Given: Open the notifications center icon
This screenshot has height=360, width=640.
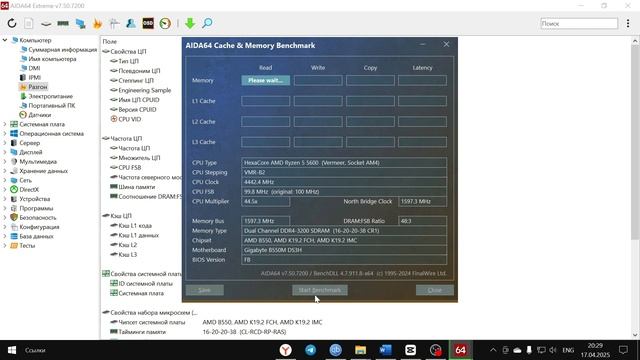Looking at the screenshot, I should click(623, 350).
